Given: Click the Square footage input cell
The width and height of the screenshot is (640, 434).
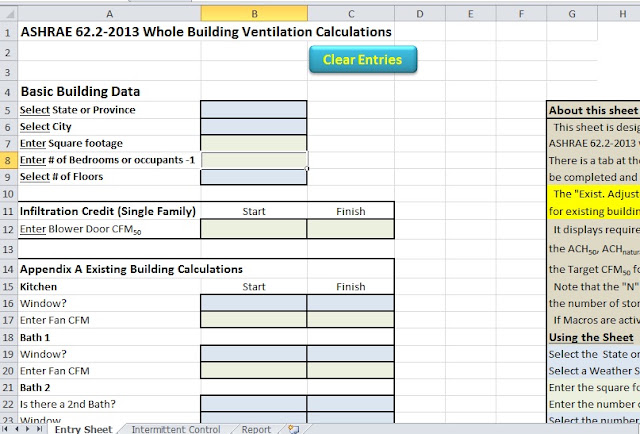Looking at the screenshot, I should [x=254, y=143].
